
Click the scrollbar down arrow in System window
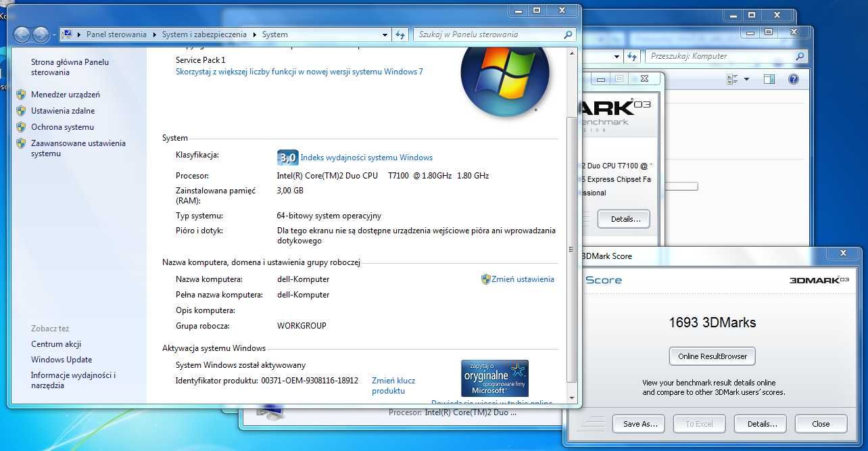(x=572, y=398)
